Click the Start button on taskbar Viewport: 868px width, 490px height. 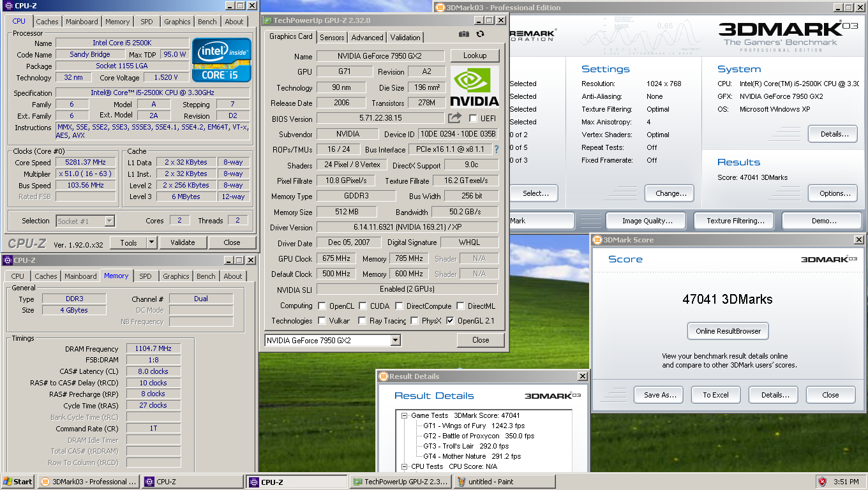18,482
